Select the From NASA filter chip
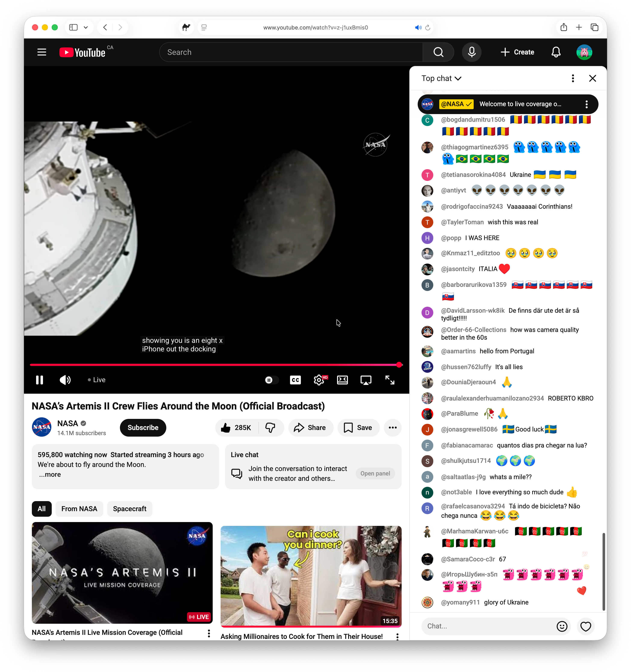Image resolution: width=631 pixels, height=672 pixels. [79, 509]
